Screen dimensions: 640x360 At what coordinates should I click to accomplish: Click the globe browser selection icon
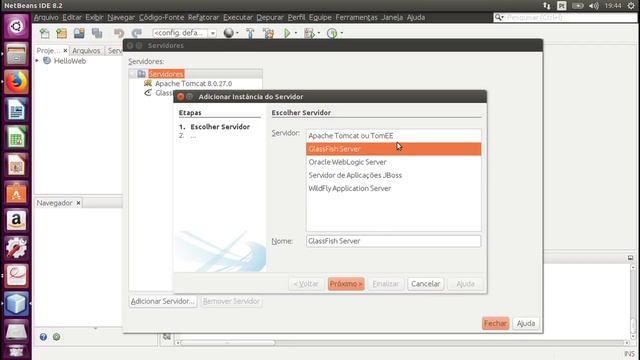pyautogui.click(x=229, y=33)
